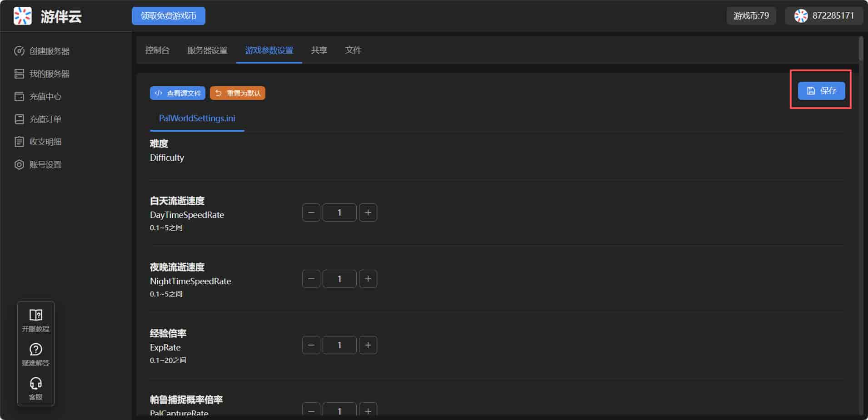Click the 游伴云 logo icon

tap(22, 16)
